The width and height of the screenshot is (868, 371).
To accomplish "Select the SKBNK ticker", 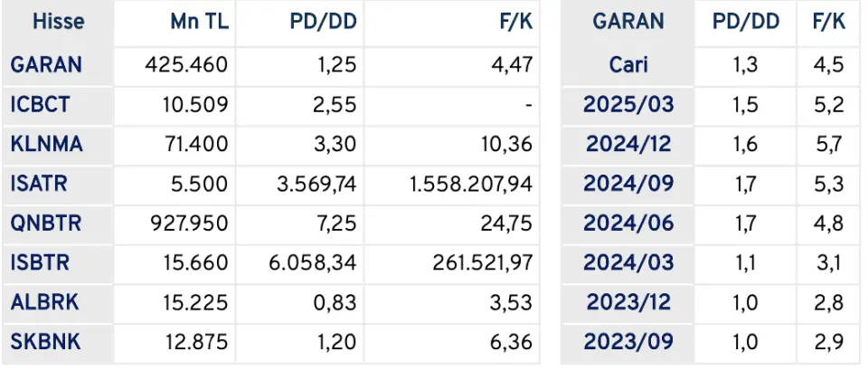I will 45,342.
